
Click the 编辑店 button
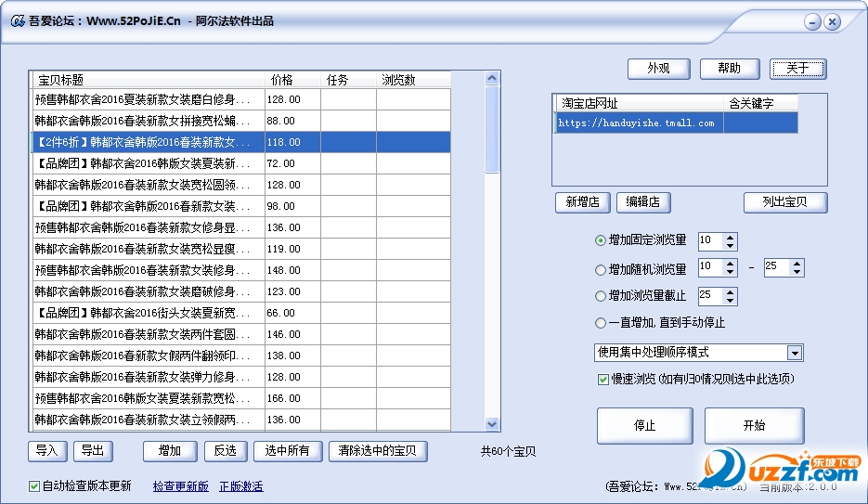(x=643, y=202)
